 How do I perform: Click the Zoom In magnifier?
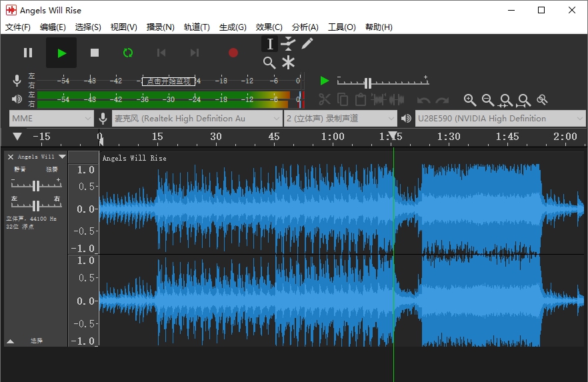[x=470, y=100]
